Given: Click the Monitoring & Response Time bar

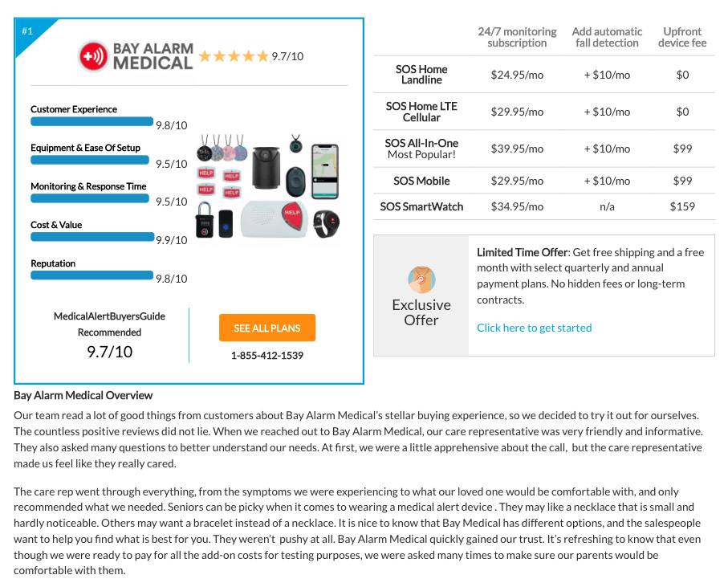Looking at the screenshot, I should click(x=90, y=198).
